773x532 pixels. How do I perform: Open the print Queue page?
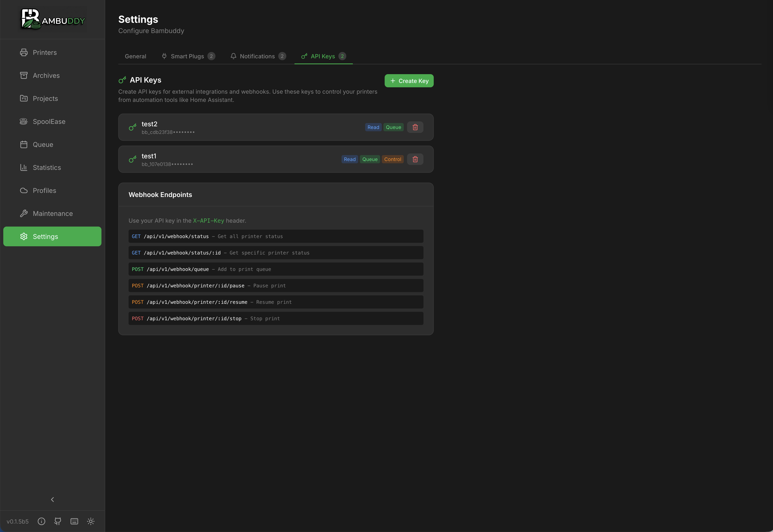tap(52, 144)
